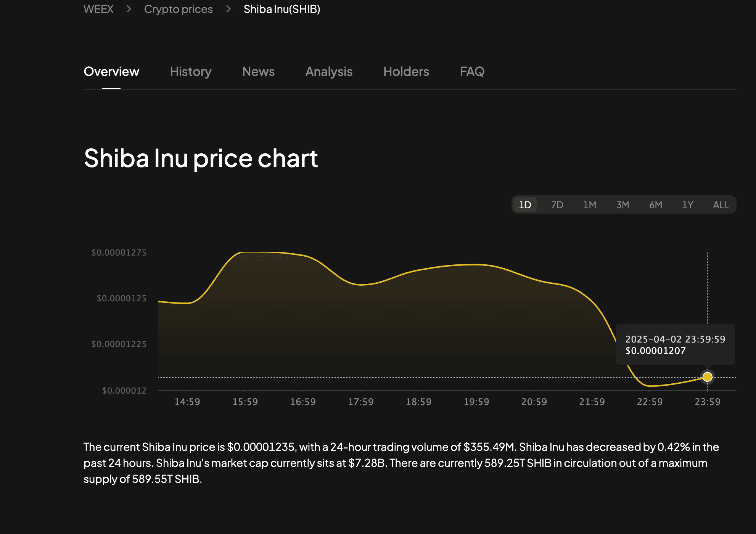Select the Overview tab

(111, 72)
